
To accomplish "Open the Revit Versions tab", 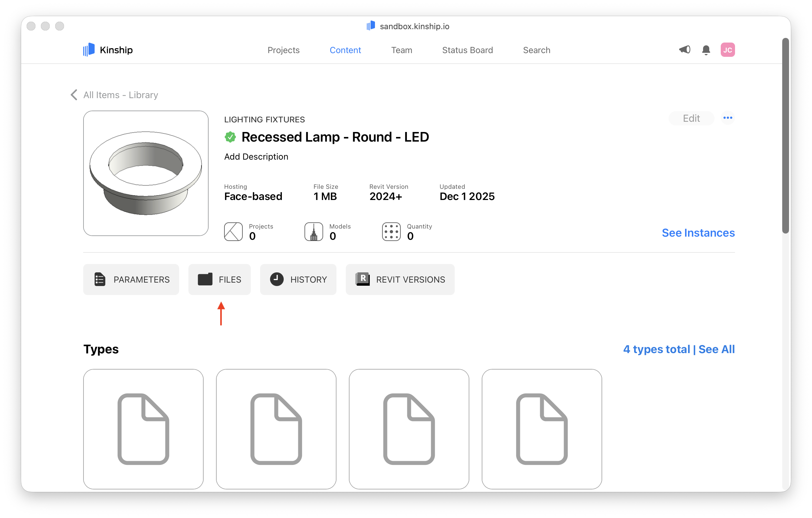I will 400,279.
